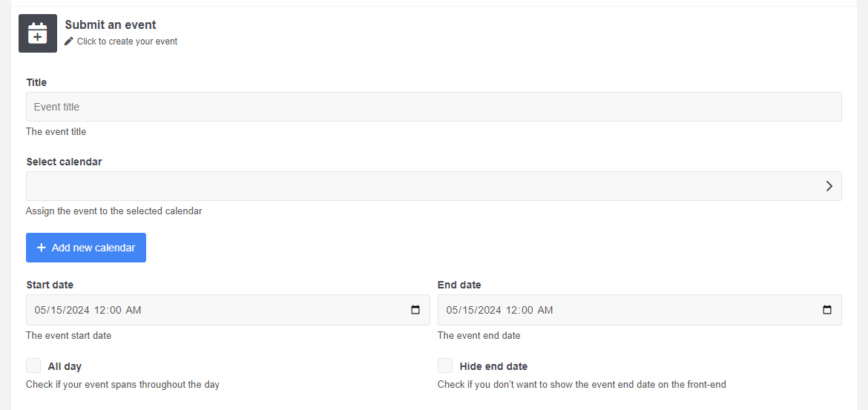Select the day segment in Start date
The width and height of the screenshot is (868, 410).
point(56,310)
